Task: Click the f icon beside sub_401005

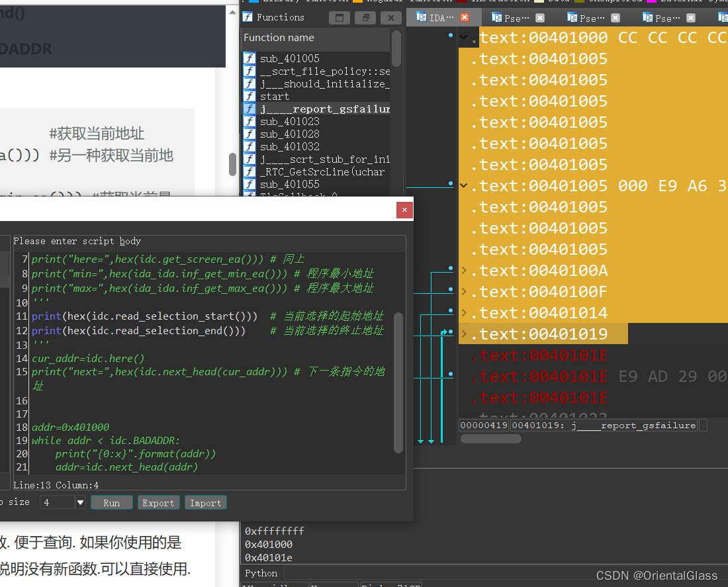Action: [x=248, y=58]
